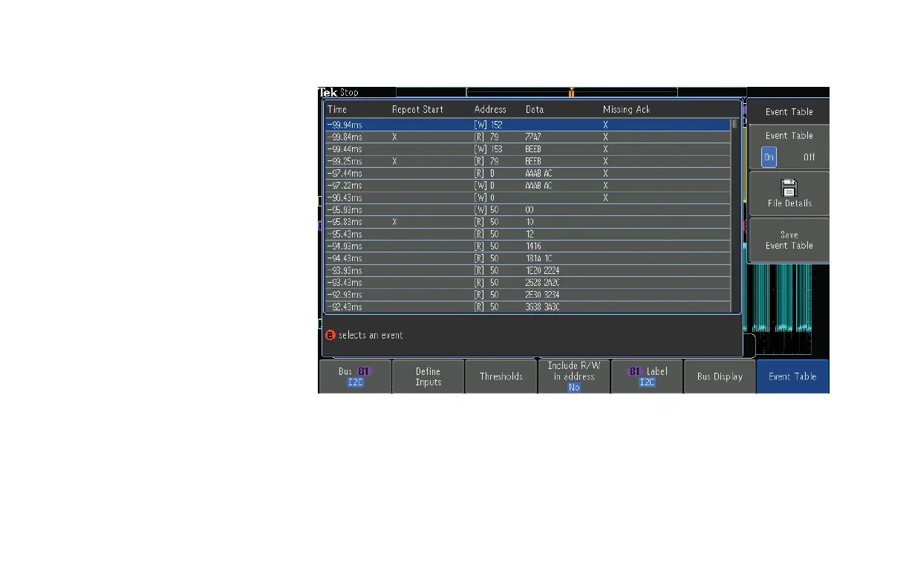Select Event Table bottom menu item

tap(792, 376)
